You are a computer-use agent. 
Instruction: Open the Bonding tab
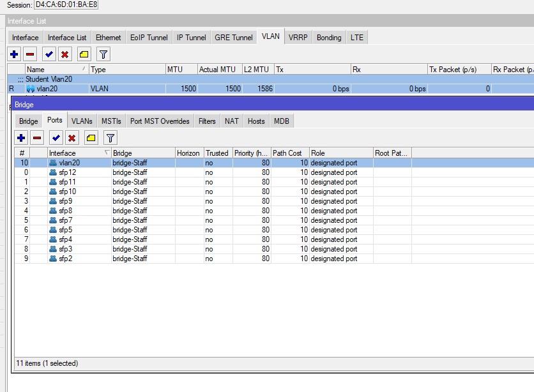[329, 38]
